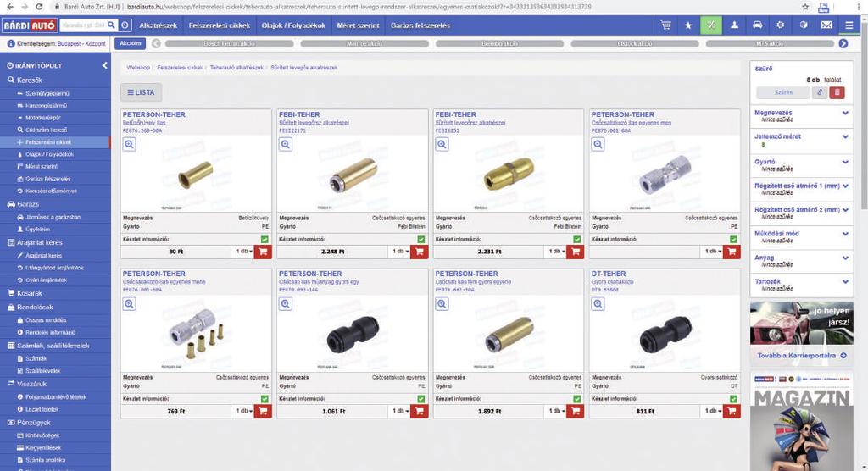The image size is (868, 471).
Task: Go to Webshop breadcrumb link
Action: [x=138, y=68]
